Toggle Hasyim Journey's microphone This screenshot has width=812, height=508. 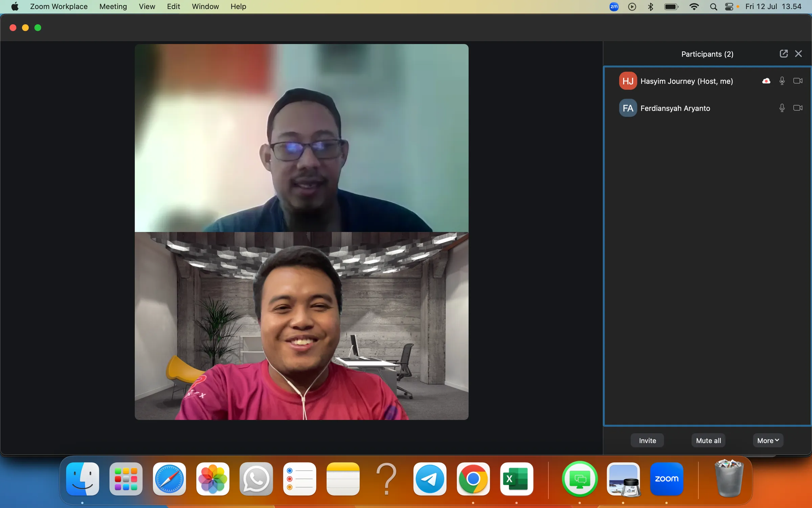tap(782, 81)
